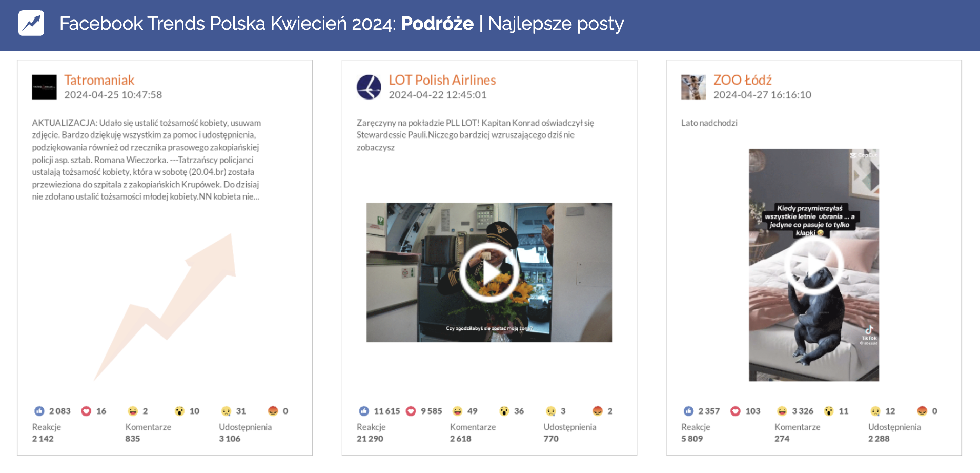Click the Udostępnienia count on ZOO Łódź post
The width and height of the screenshot is (980, 473).
pos(879,439)
